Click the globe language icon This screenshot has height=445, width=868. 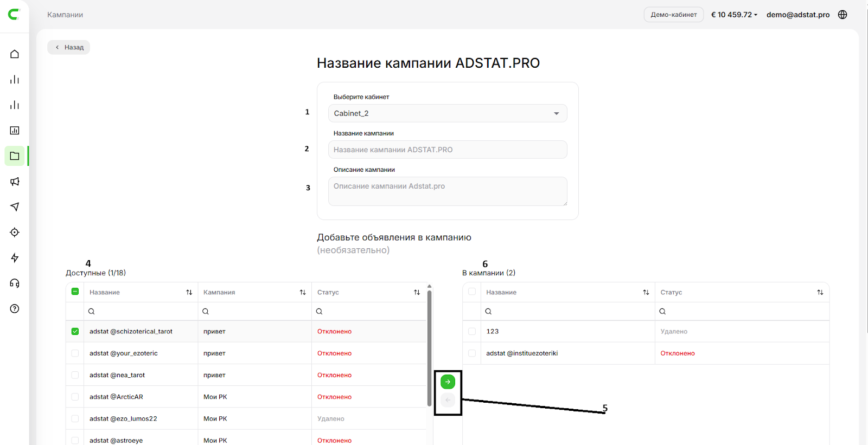point(843,15)
